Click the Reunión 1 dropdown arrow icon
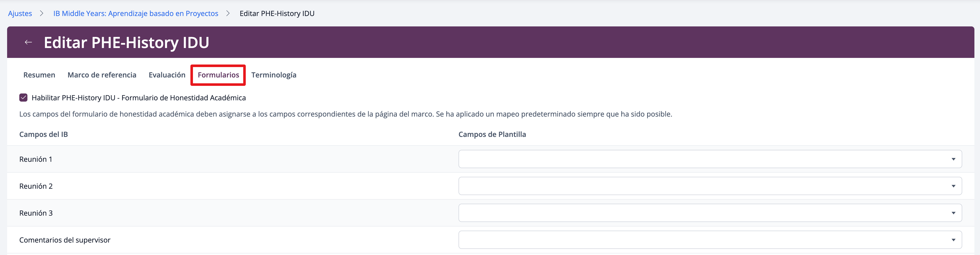 point(953,159)
